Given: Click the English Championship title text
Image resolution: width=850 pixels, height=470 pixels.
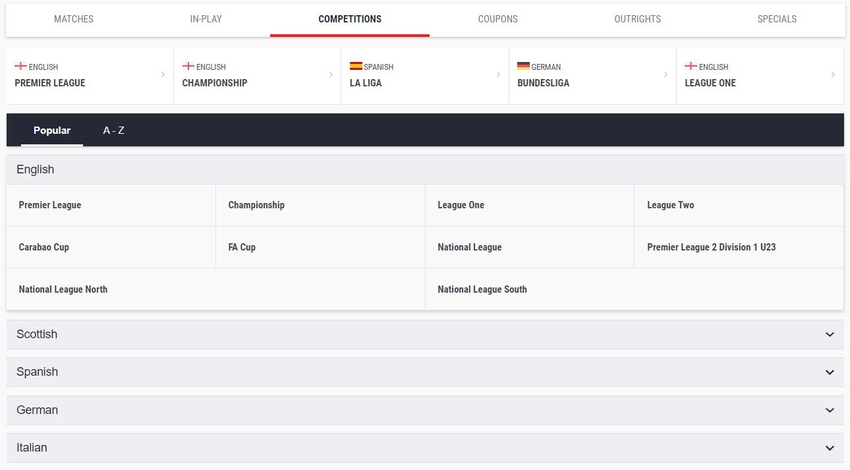Looking at the screenshot, I should (215, 83).
